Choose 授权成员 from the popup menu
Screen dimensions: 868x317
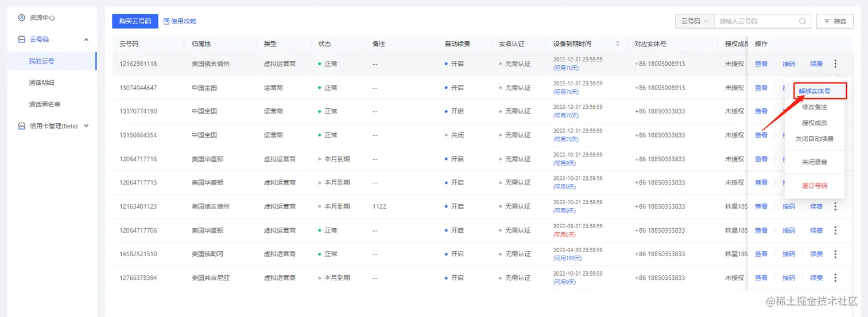[x=815, y=123]
